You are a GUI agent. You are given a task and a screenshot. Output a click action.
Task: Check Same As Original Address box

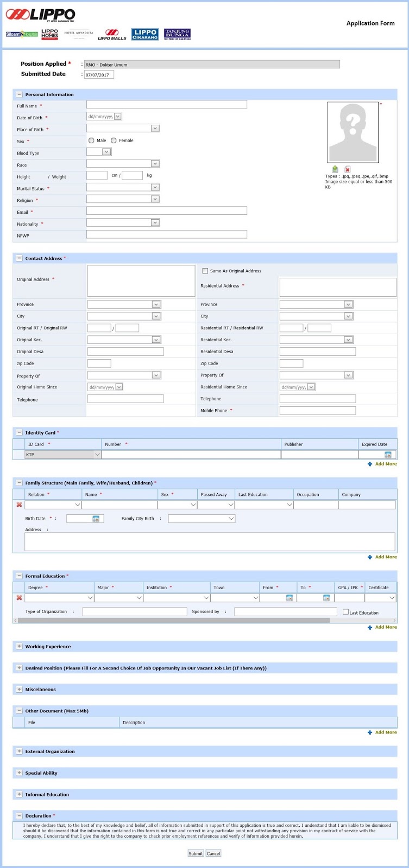(205, 271)
